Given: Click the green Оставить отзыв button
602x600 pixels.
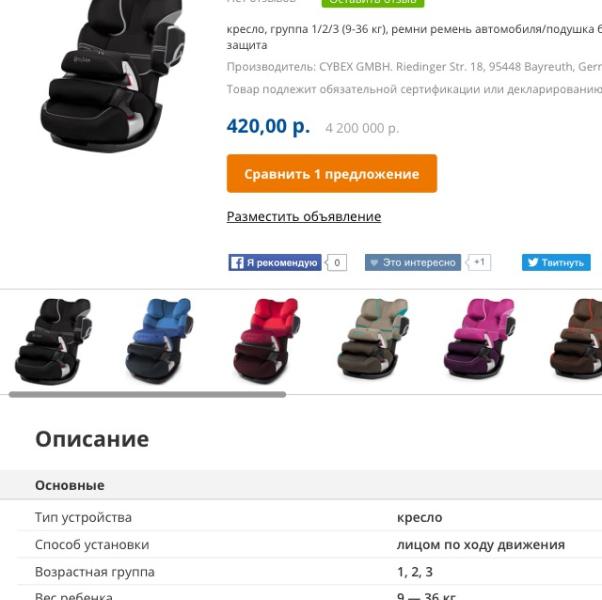Looking at the screenshot, I should point(373,2).
